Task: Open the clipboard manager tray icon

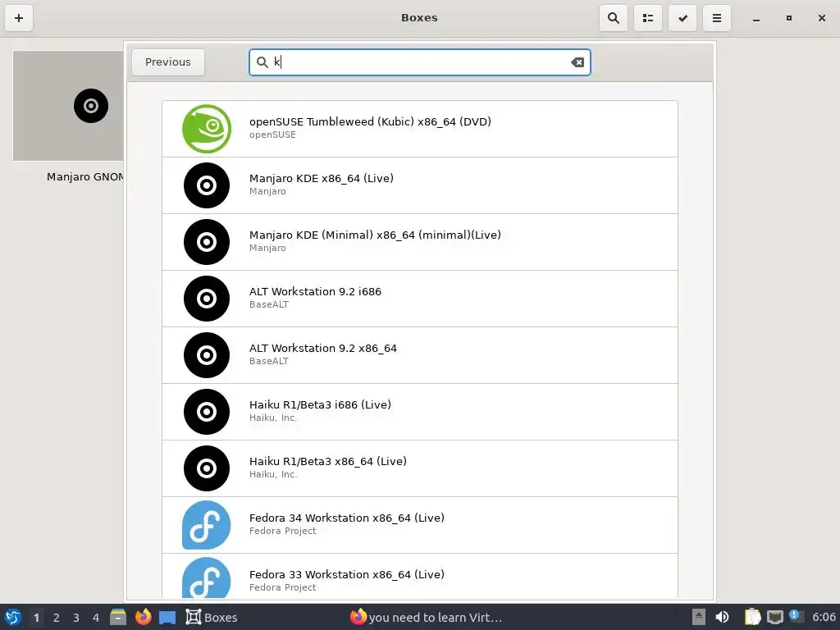Action: tap(752, 617)
